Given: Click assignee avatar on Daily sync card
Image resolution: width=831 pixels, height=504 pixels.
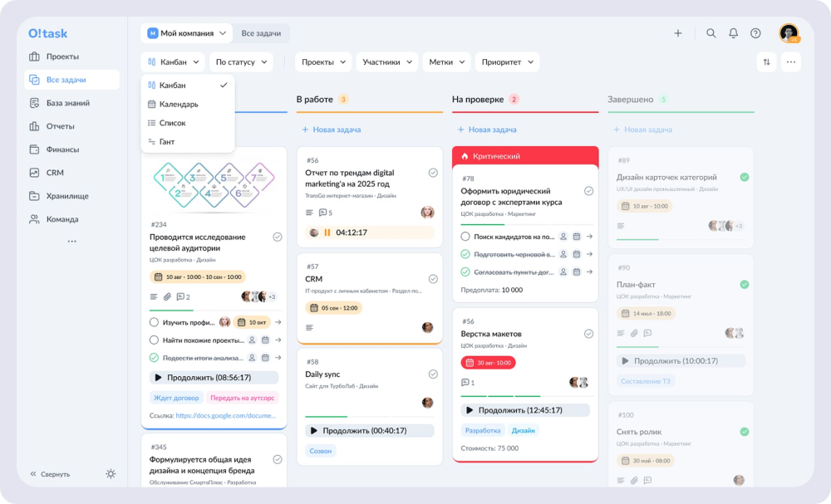Looking at the screenshot, I should [x=428, y=403].
